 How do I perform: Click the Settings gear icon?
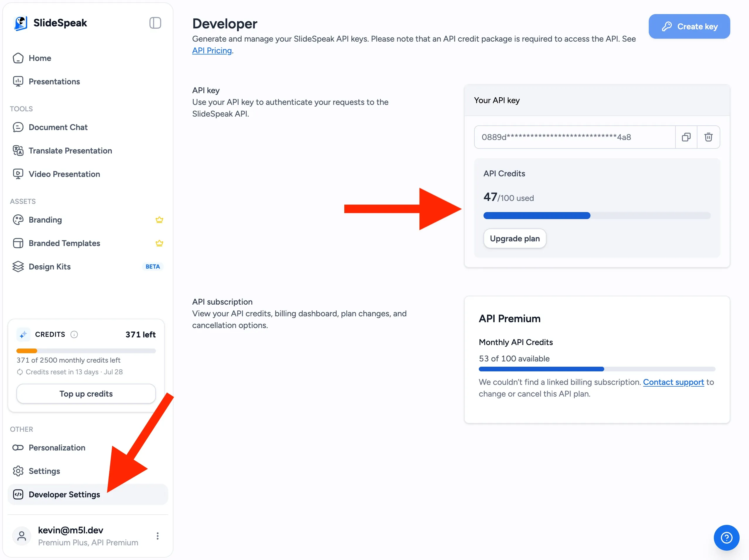[x=18, y=471]
